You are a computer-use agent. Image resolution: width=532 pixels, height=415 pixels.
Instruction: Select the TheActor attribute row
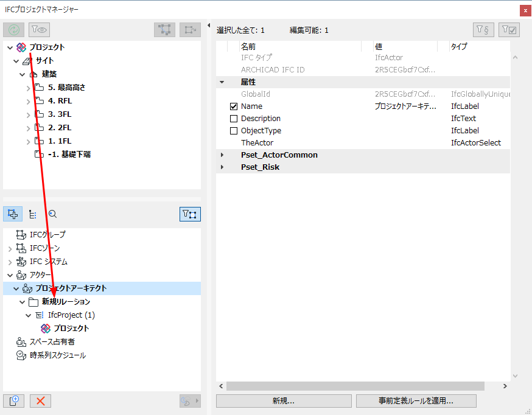coord(363,143)
